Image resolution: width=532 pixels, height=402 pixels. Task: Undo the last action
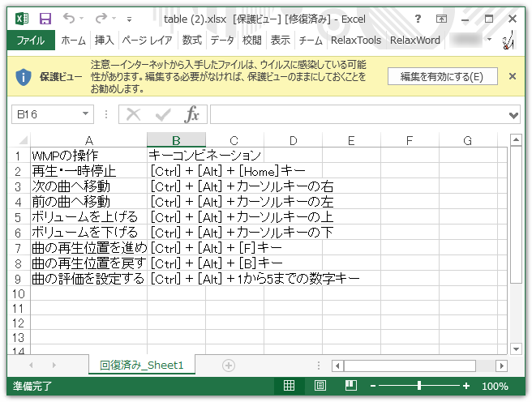click(x=69, y=18)
